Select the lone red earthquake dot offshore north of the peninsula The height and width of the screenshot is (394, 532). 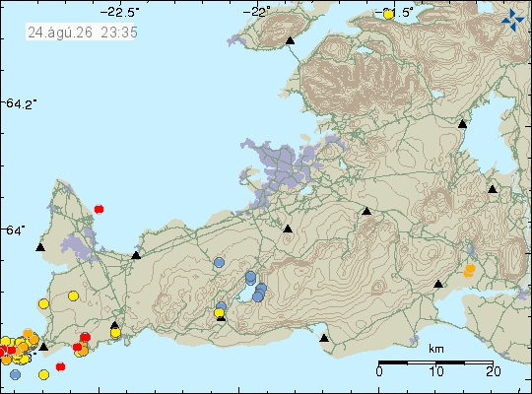click(99, 209)
